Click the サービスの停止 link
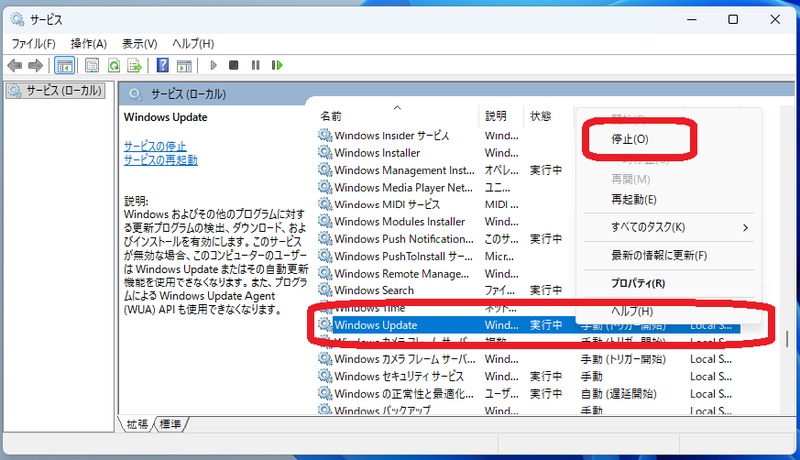This screenshot has height=460, width=800. [x=155, y=146]
